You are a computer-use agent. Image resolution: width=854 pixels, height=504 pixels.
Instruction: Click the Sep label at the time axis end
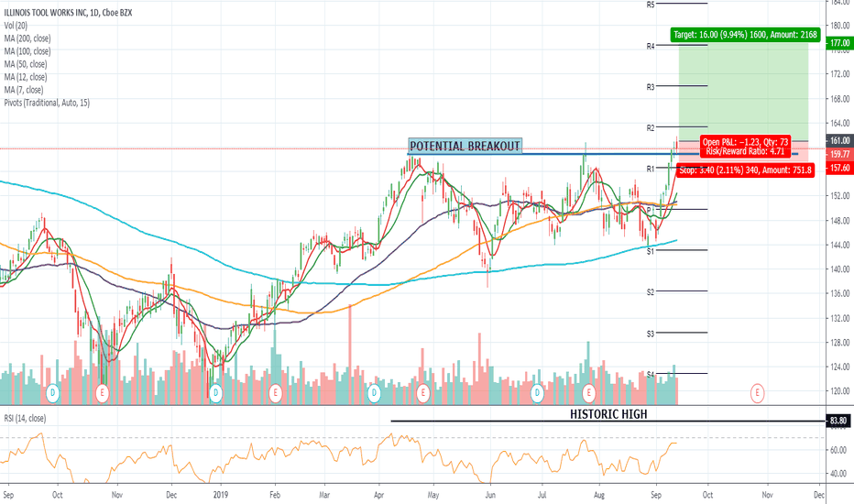[x=656, y=495]
